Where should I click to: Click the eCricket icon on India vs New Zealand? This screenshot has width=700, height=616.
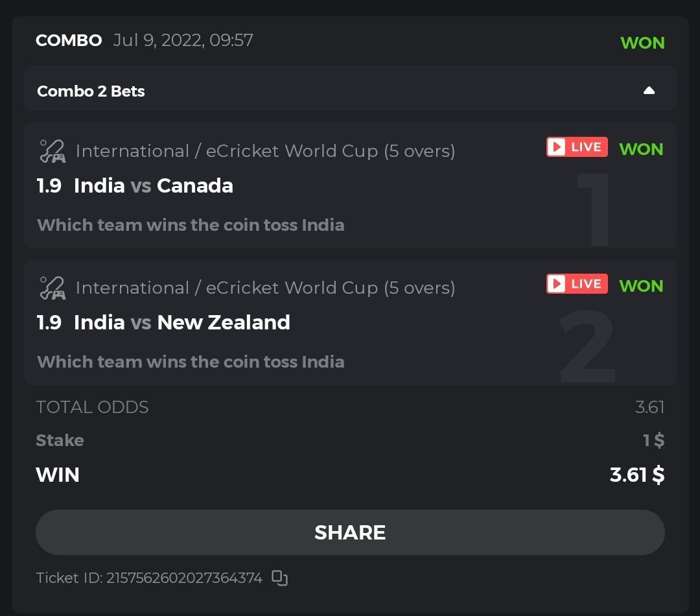click(x=52, y=288)
